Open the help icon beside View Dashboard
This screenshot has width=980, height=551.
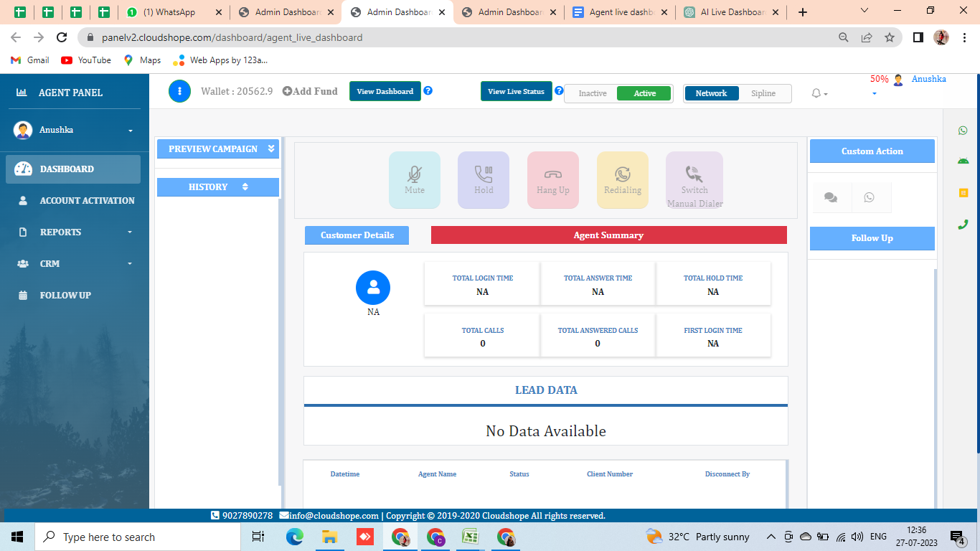[x=428, y=91]
